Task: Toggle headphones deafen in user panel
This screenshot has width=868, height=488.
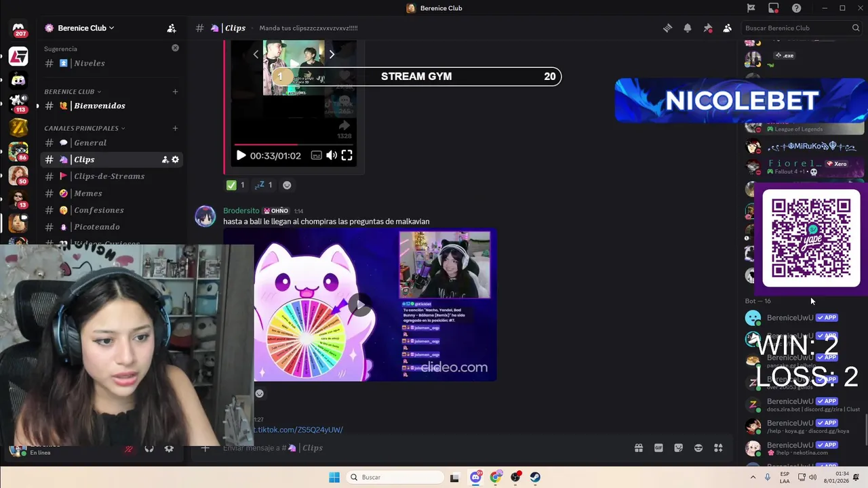Action: pyautogui.click(x=149, y=449)
